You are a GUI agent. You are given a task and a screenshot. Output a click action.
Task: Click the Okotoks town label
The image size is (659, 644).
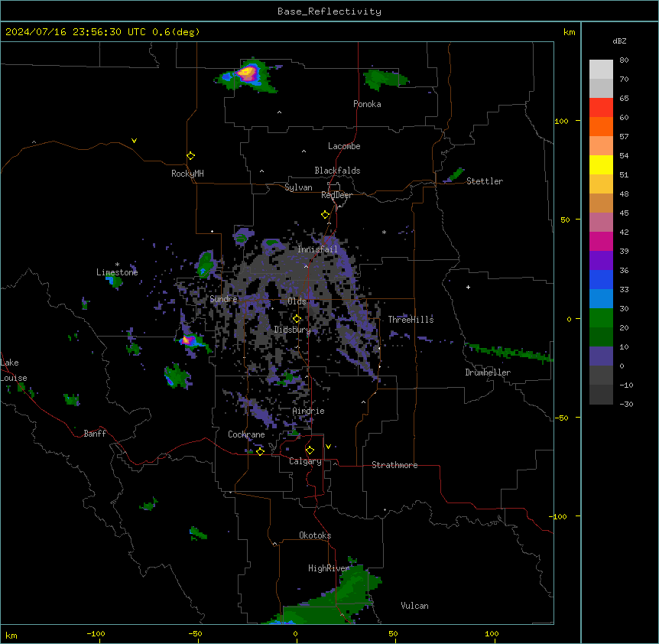pos(315,535)
